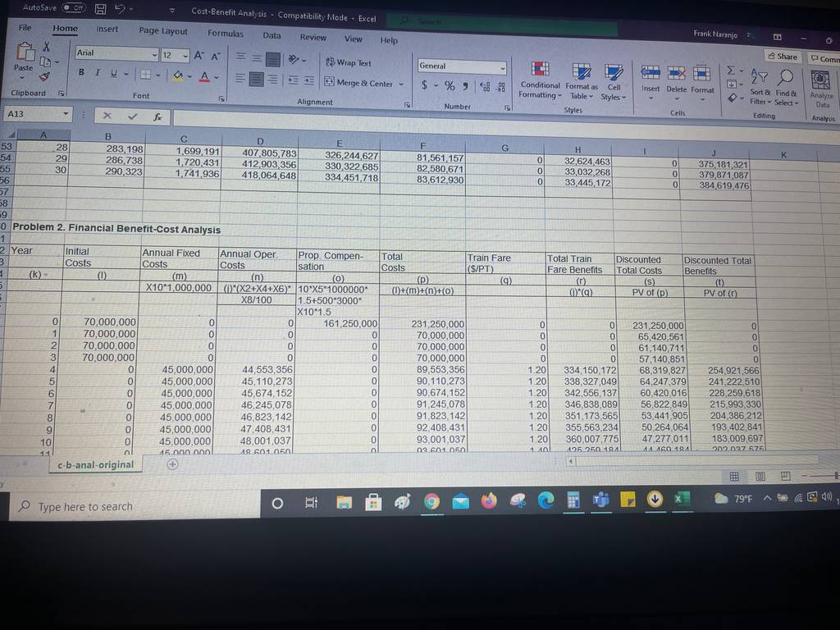
Task: Click the Paste clipboard icon
Action: (24, 52)
